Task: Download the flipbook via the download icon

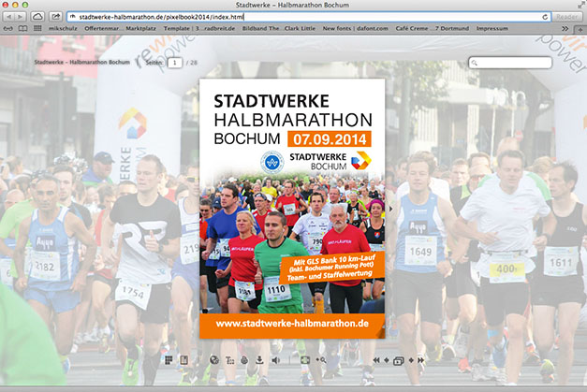Action: click(259, 360)
